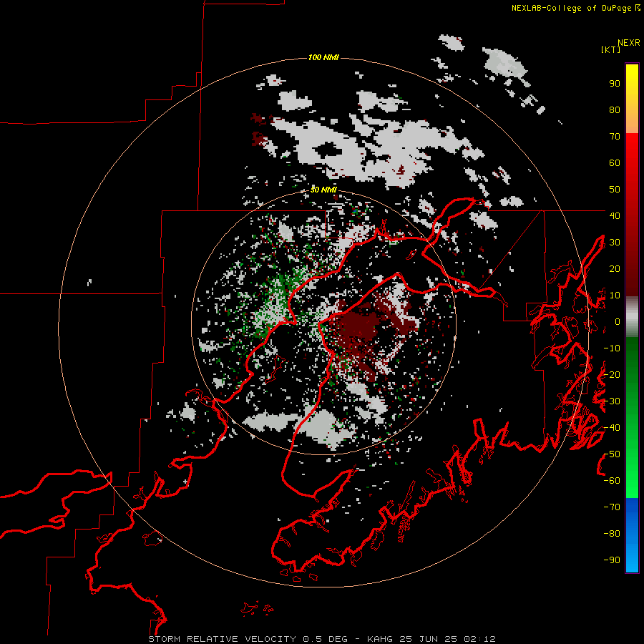
Task: Click the NEXR label above color bar
Action: click(x=629, y=43)
